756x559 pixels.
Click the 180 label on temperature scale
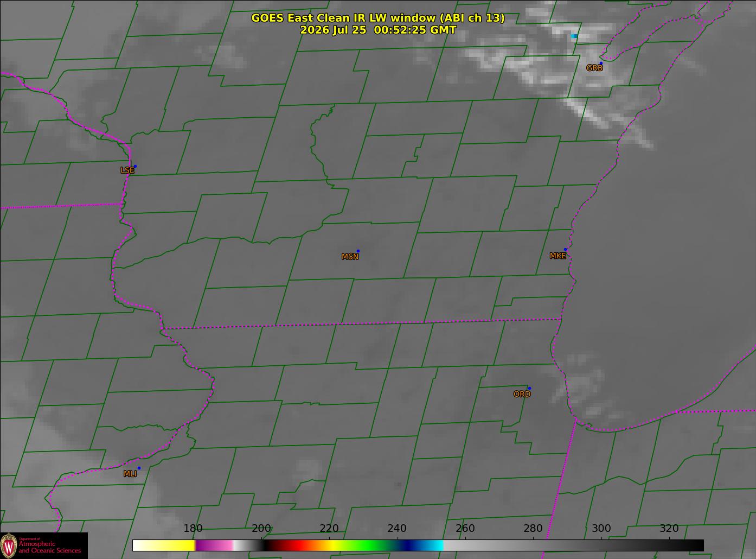point(193,529)
